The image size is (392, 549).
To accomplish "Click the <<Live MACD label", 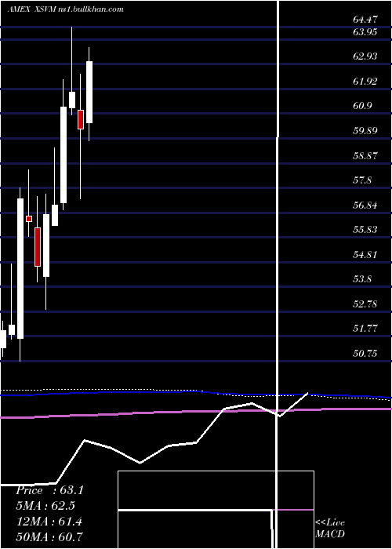I will click(x=330, y=529).
